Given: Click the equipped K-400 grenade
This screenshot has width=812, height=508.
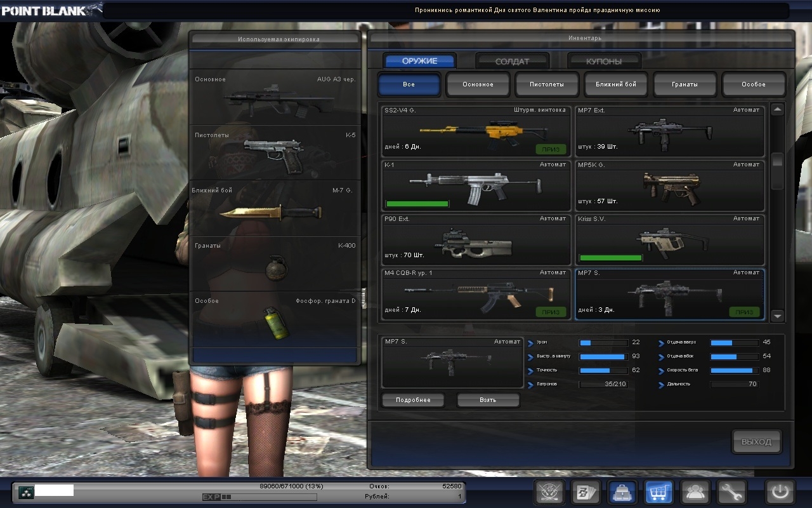Looking at the screenshot, I should point(275,264).
